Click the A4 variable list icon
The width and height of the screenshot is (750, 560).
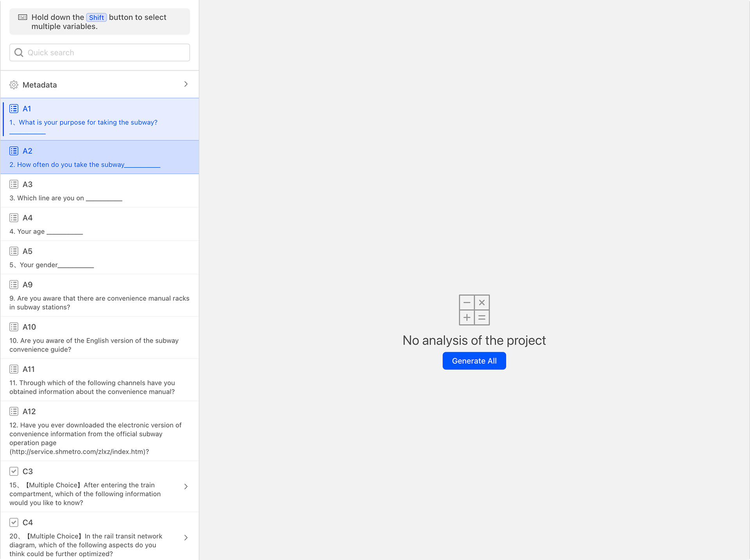pyautogui.click(x=14, y=218)
